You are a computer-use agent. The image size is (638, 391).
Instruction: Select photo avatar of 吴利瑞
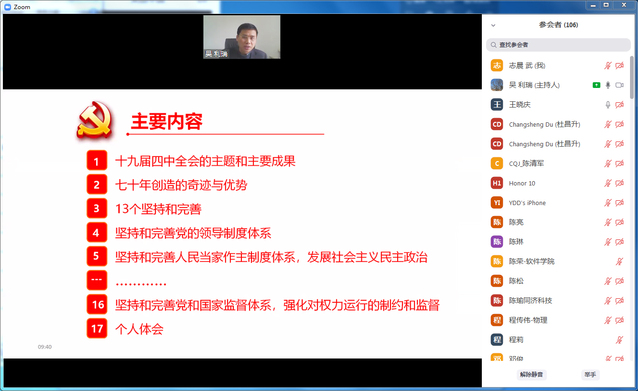pos(497,85)
